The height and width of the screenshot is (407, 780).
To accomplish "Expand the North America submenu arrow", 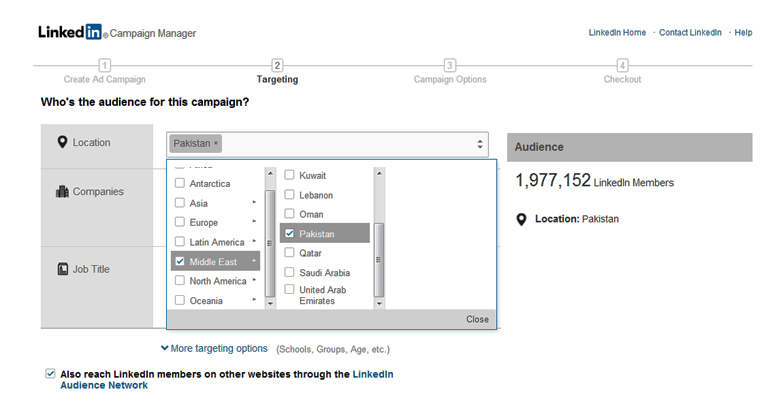I will click(254, 280).
